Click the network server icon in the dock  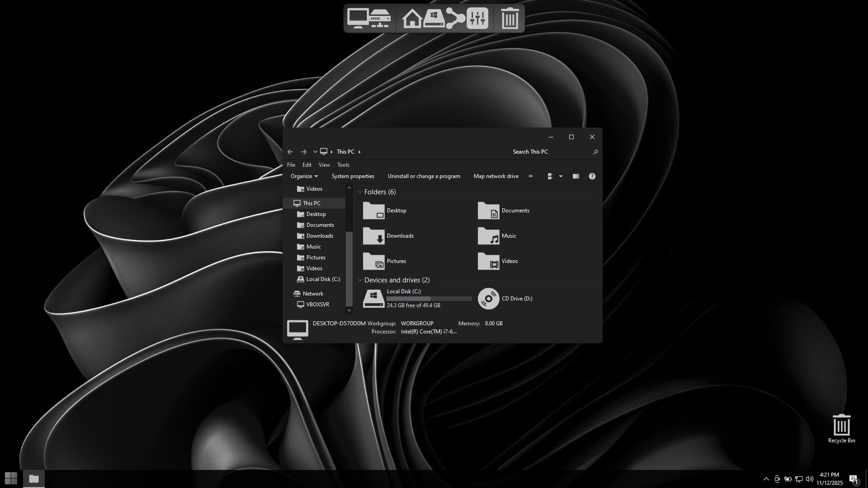[x=380, y=19]
